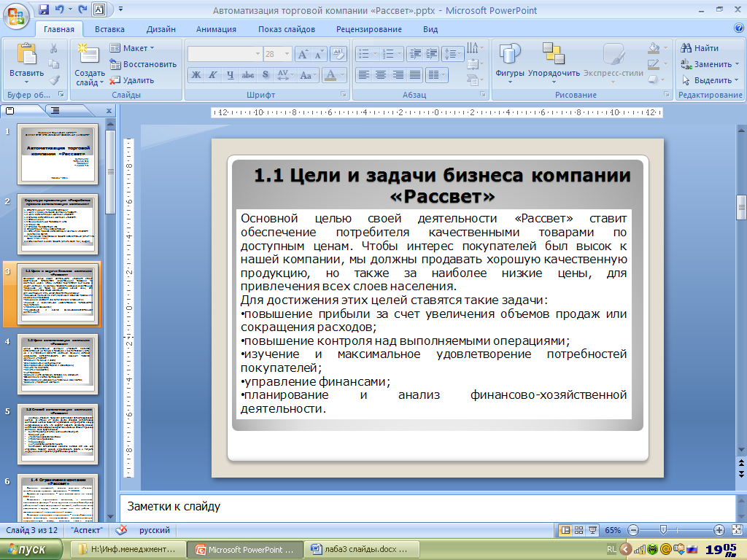Align text left
Image resolution: width=747 pixels, height=560 pixels.
(364, 75)
